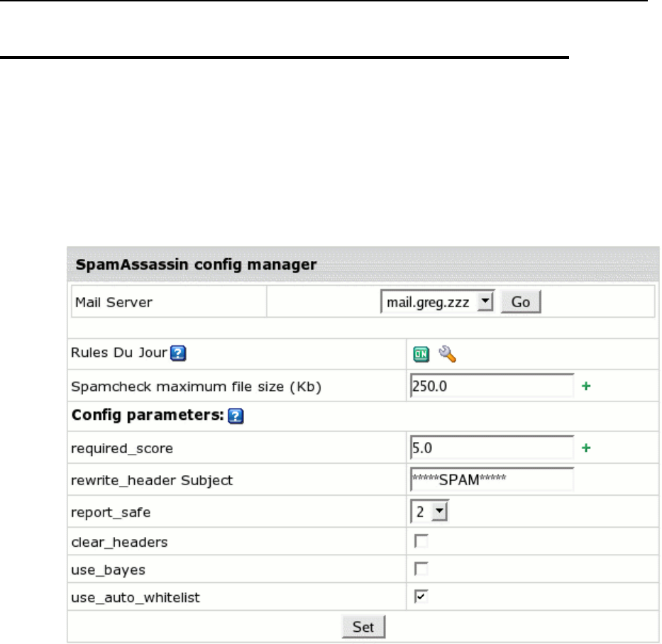Click the Config parameters heading text
The height and width of the screenshot is (644, 662).
pos(148,417)
